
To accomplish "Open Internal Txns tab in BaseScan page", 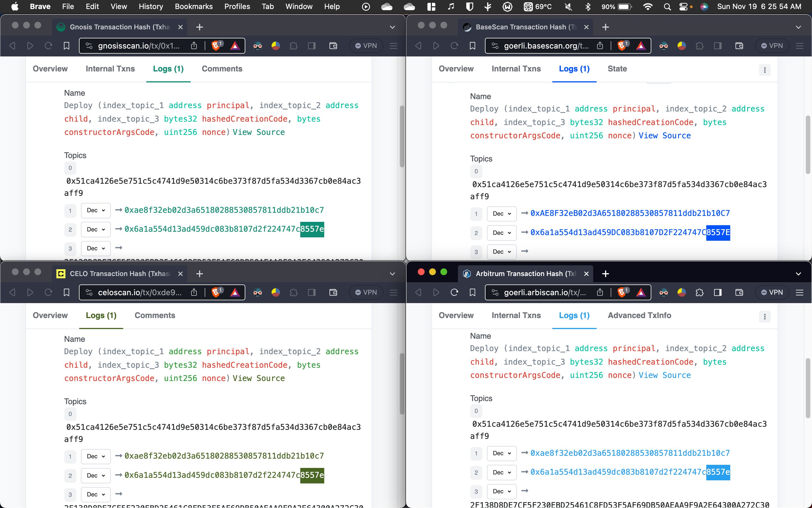I will coord(516,69).
